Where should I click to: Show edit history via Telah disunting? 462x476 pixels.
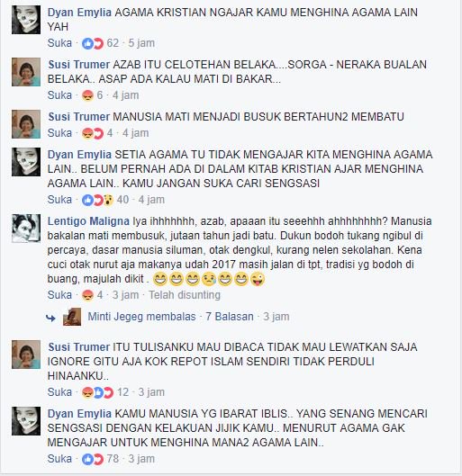click(x=185, y=295)
